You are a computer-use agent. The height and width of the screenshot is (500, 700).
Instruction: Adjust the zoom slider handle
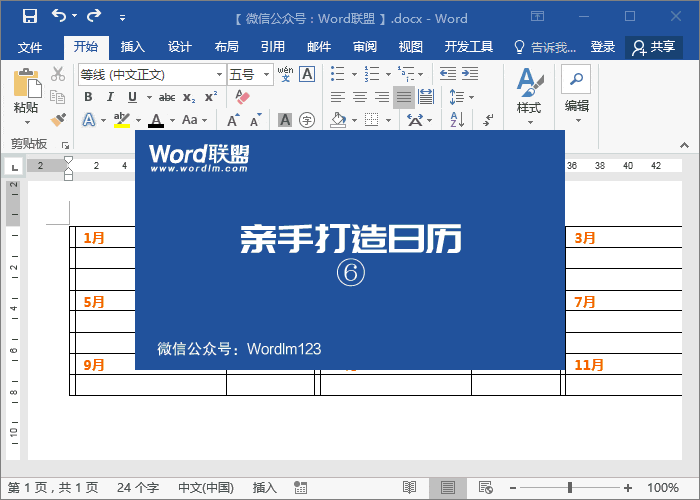tap(570, 488)
